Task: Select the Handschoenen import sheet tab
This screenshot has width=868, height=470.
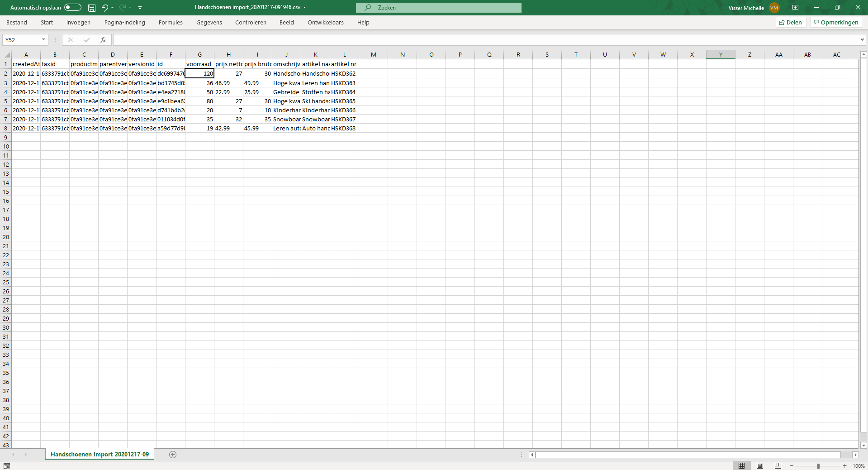Action: (x=100, y=455)
